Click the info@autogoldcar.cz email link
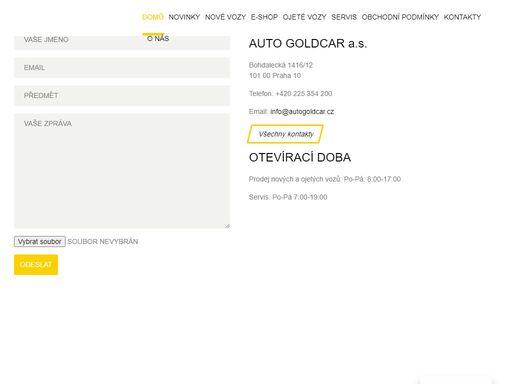Screen dimensions: 512x384 302,112
